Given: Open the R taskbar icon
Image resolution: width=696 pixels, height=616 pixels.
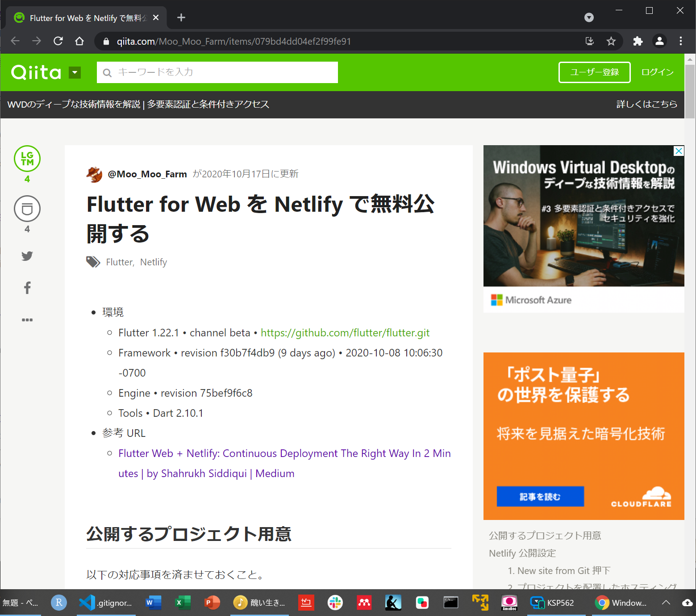Looking at the screenshot, I should point(58,603).
